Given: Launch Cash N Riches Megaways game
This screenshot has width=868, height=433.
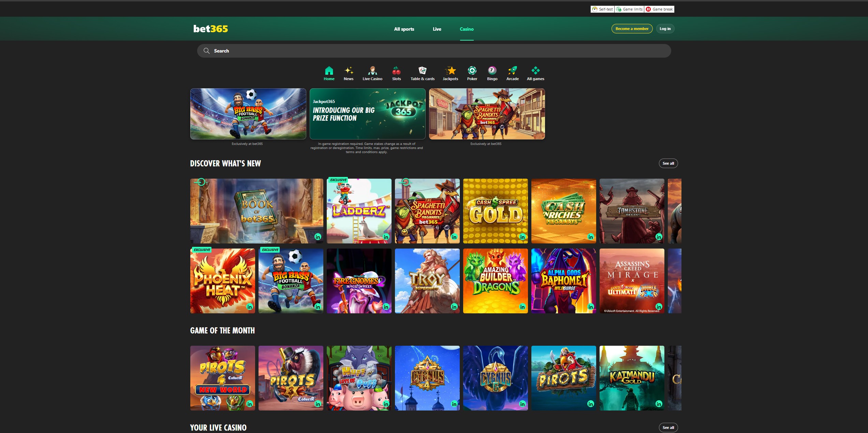Looking at the screenshot, I should point(563,211).
